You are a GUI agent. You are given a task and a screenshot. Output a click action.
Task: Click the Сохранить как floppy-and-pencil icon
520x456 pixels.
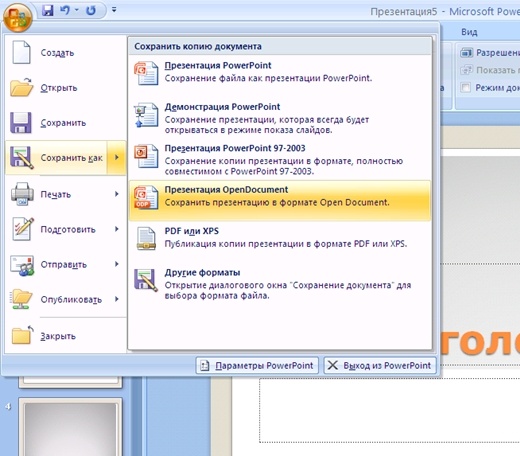tap(22, 158)
